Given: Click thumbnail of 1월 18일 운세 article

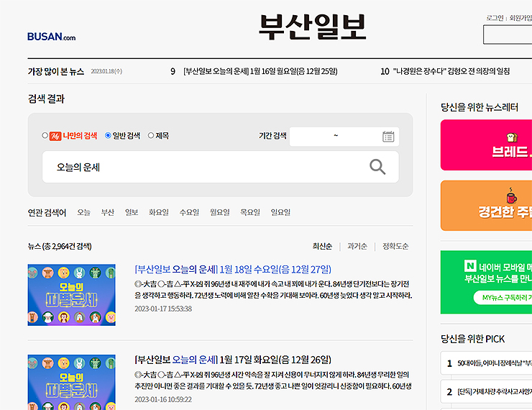Looking at the screenshot, I should coord(72,295).
